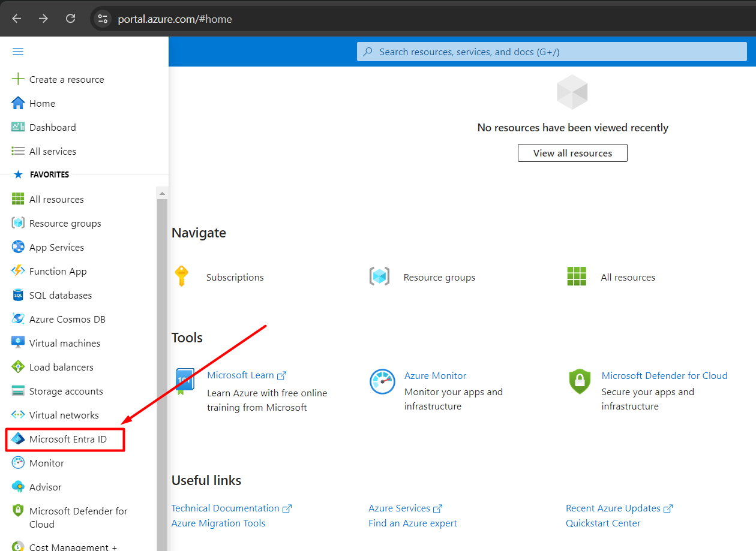Click the All resources green grid under Navigate

click(577, 276)
